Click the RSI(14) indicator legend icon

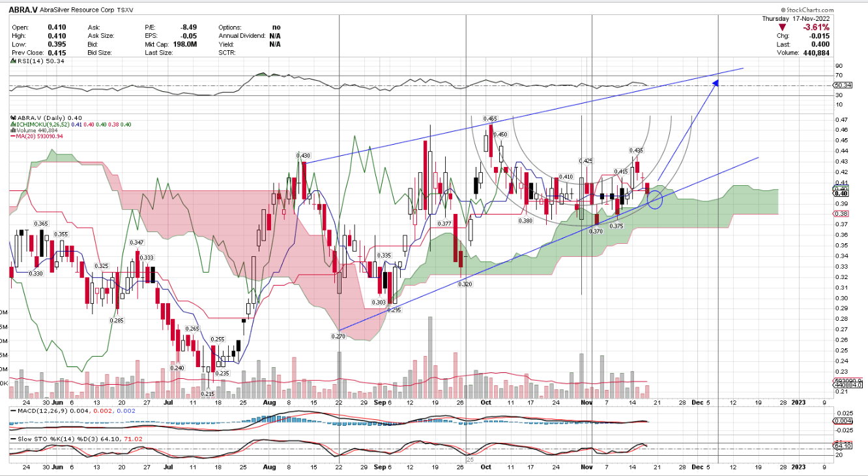click(12, 61)
